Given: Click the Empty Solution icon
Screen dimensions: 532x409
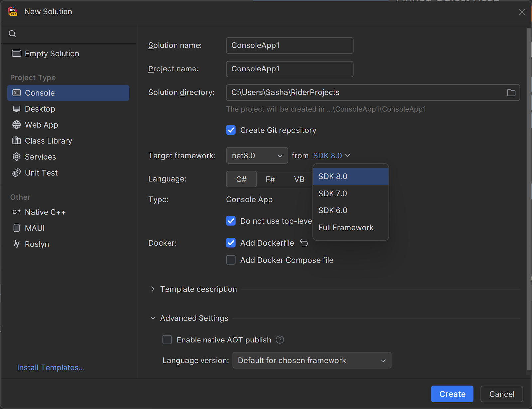Looking at the screenshot, I should [x=16, y=53].
